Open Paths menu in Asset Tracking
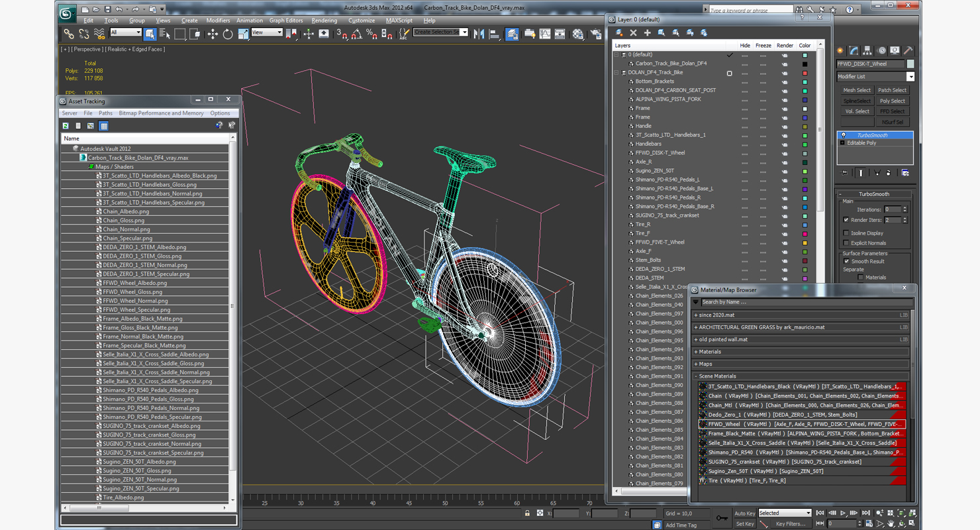The width and height of the screenshot is (980, 530). click(x=105, y=113)
